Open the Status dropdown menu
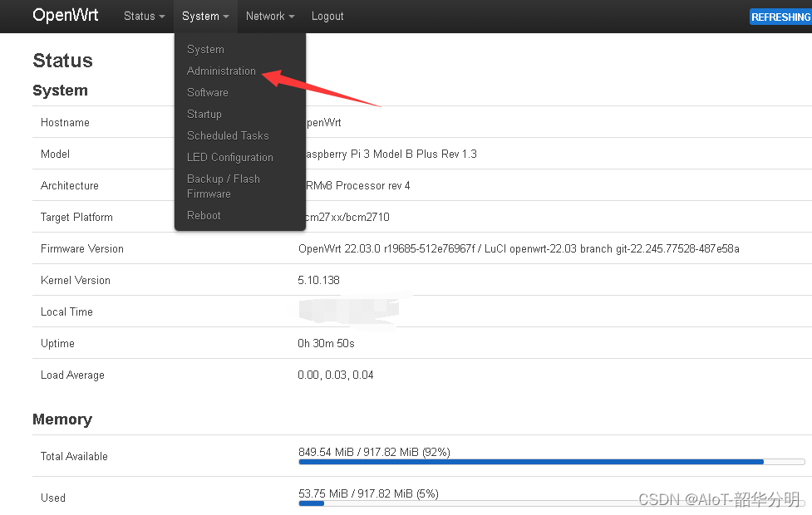This screenshot has height=515, width=812. click(x=144, y=16)
